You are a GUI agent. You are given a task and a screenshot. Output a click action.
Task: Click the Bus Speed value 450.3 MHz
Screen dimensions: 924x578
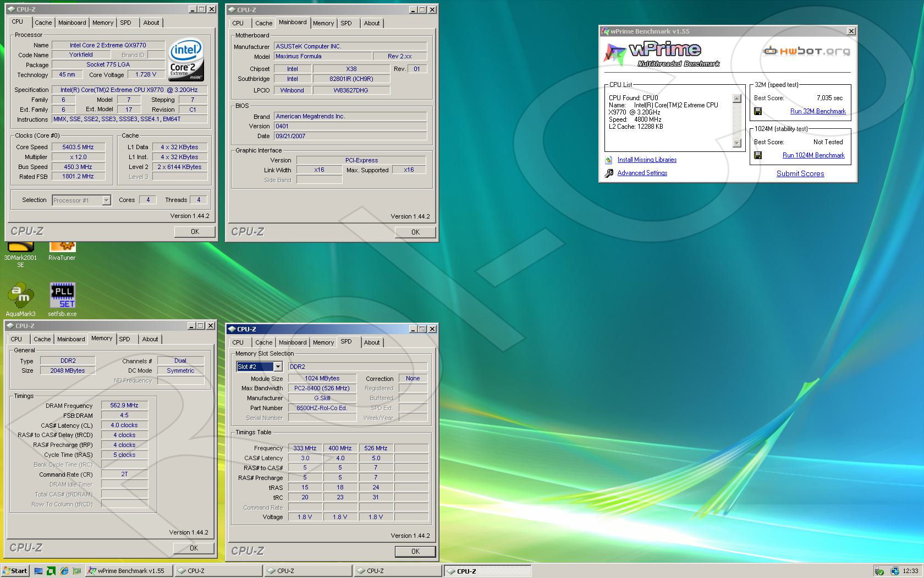pos(78,167)
